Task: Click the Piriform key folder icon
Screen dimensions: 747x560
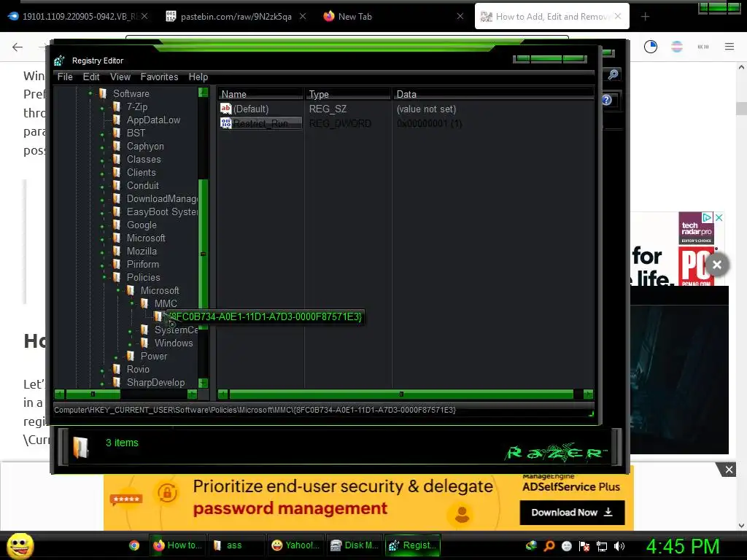Action: (x=117, y=264)
